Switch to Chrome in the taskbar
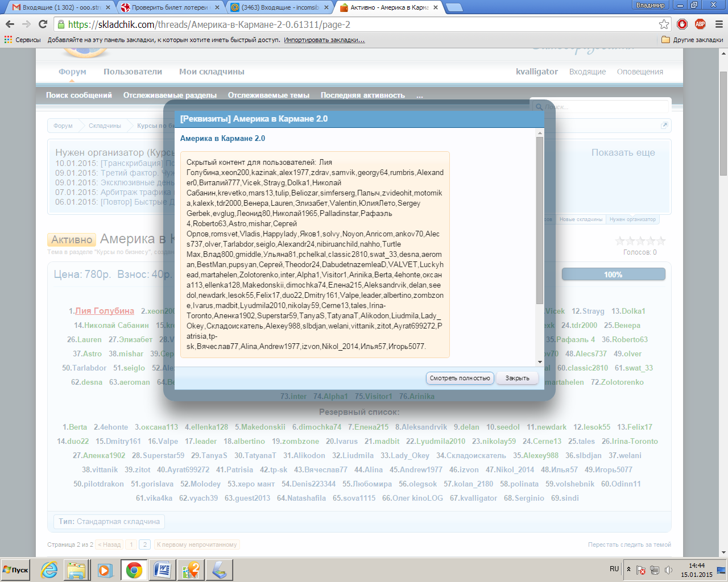728x582 pixels. [134, 569]
